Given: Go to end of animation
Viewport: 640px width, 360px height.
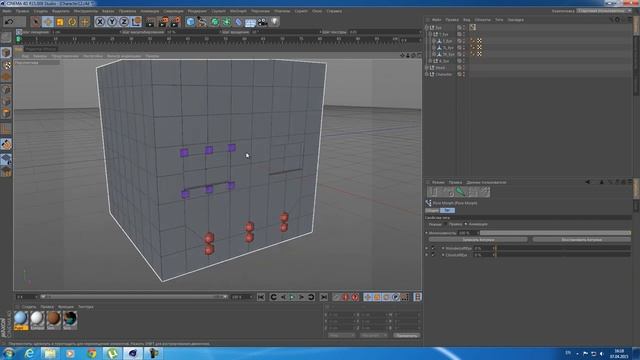Looking at the screenshot, I should click(x=323, y=297).
